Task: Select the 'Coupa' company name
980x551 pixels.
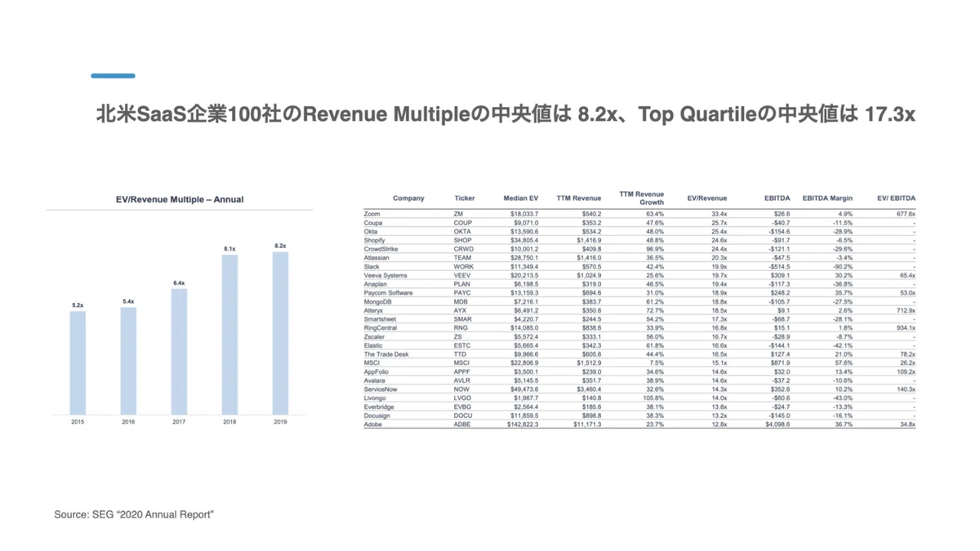Action: point(374,223)
